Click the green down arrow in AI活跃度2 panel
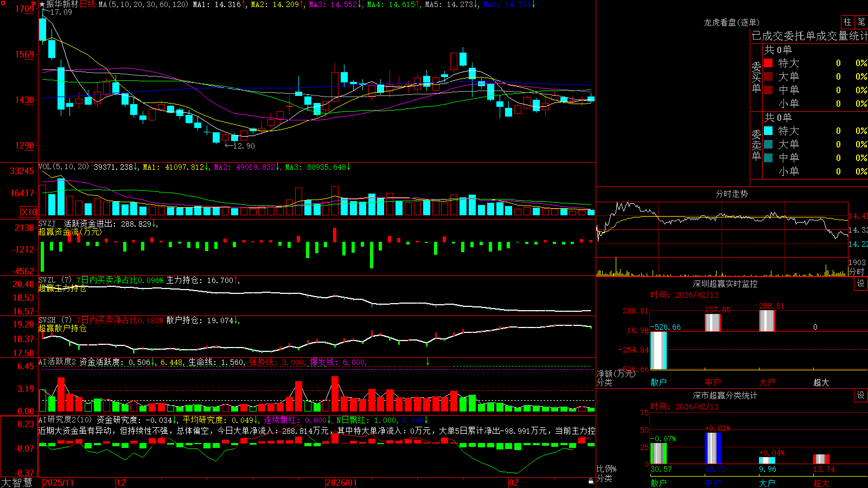 coord(427,362)
